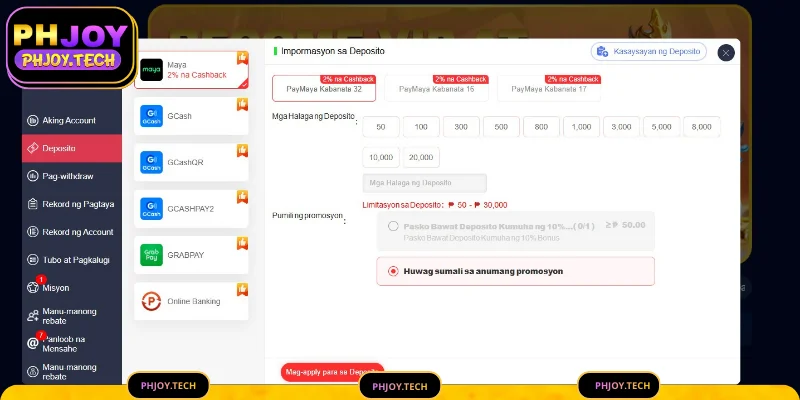Focus the Mga Halaga ng Deposito input
The width and height of the screenshot is (800, 400).
tap(424, 183)
